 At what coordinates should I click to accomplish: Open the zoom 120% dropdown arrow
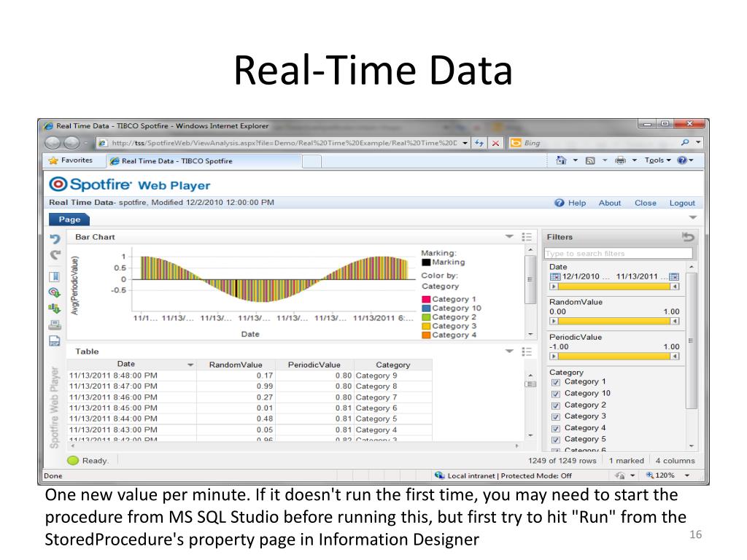pos(687,475)
